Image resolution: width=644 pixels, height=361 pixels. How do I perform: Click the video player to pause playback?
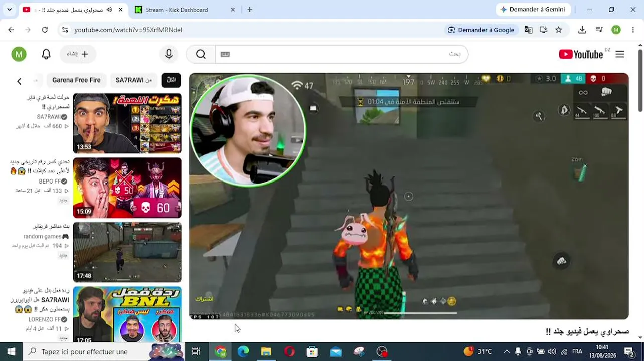click(409, 196)
